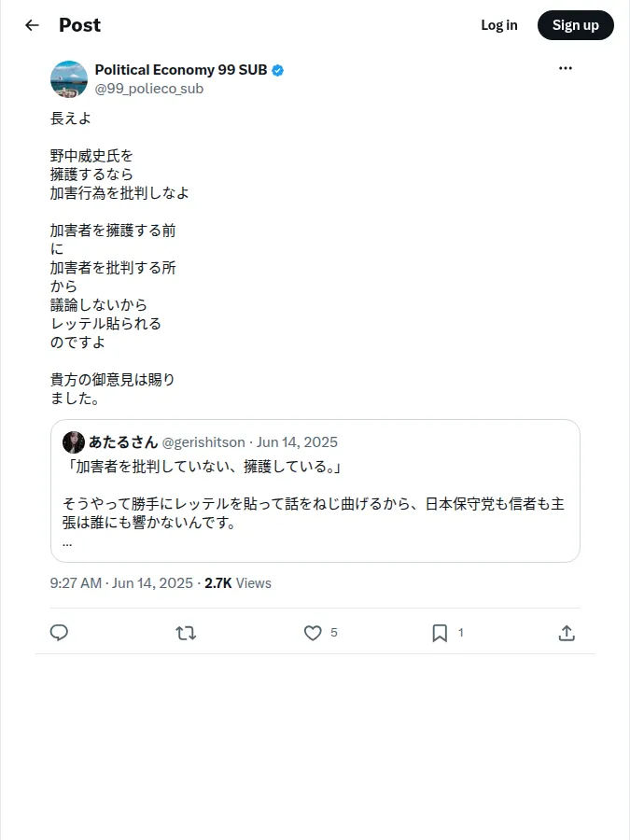The image size is (630, 840).
Task: Open Political Economy 99 SUB profile avatar
Action: pos(69,78)
